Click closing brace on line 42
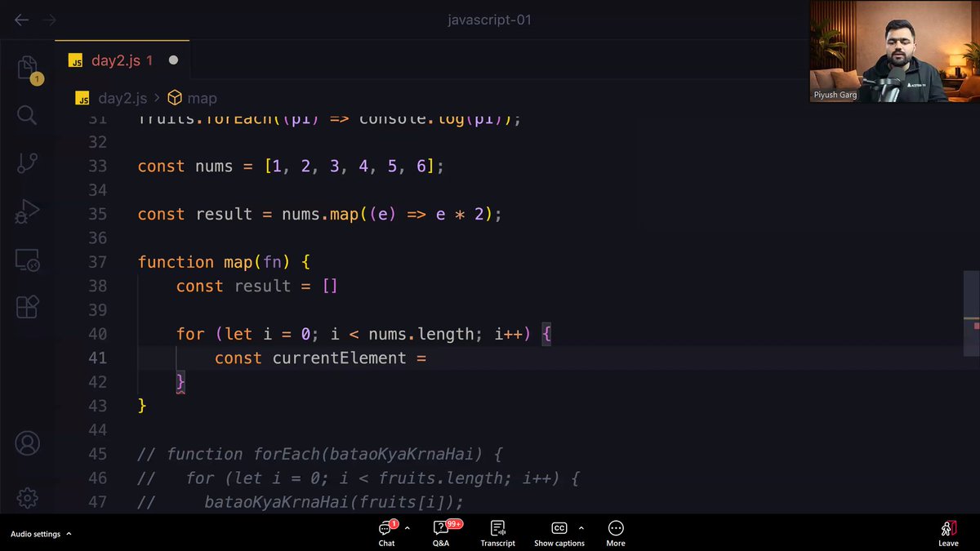 [181, 382]
